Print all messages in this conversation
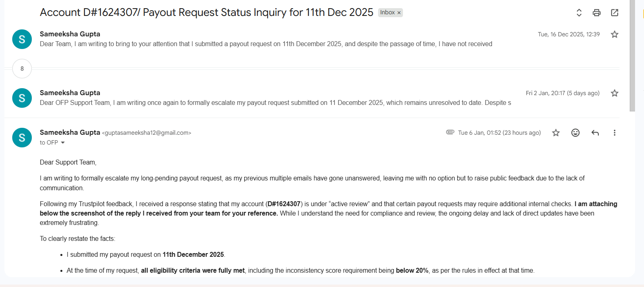Viewport: 644px width, 287px height. point(596,13)
